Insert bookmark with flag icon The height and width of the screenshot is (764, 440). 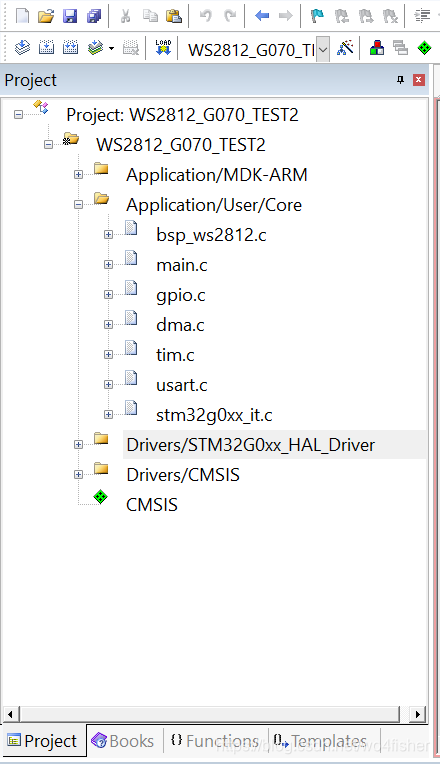(317, 16)
